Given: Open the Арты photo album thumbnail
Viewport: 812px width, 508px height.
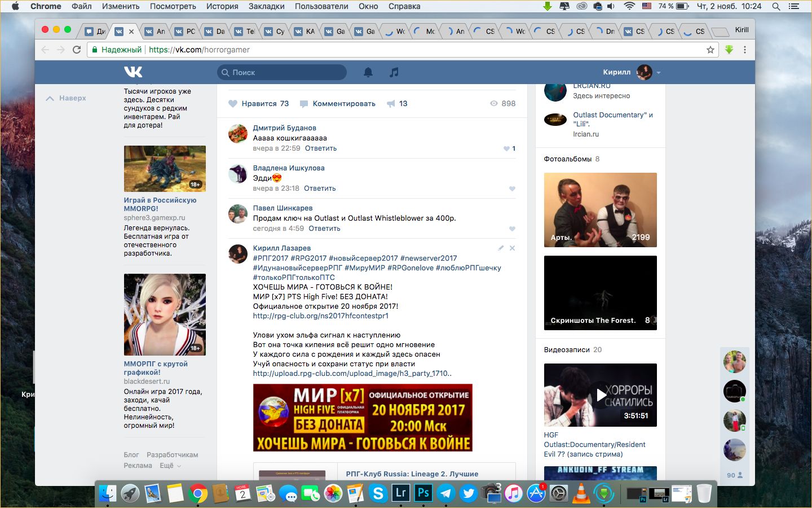Looking at the screenshot, I should tap(601, 210).
